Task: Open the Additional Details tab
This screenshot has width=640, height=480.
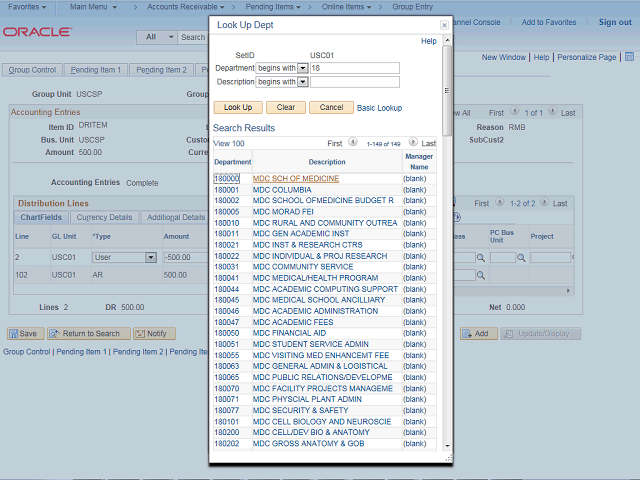Action: tap(176, 217)
